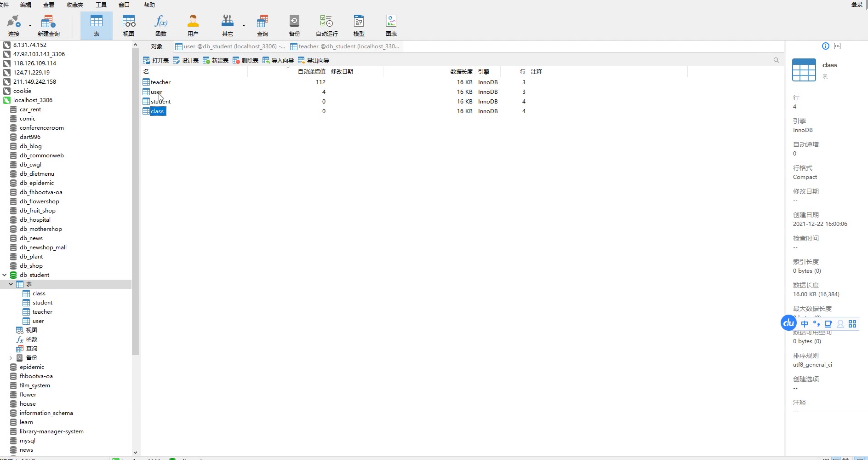Open the 查询 (Query) toolbar icon

(x=263, y=25)
